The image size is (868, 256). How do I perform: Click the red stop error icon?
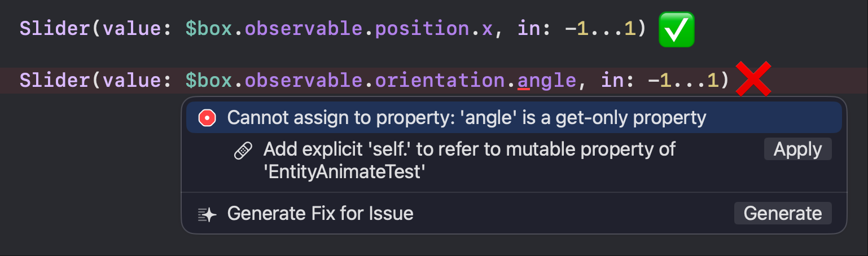(207, 118)
